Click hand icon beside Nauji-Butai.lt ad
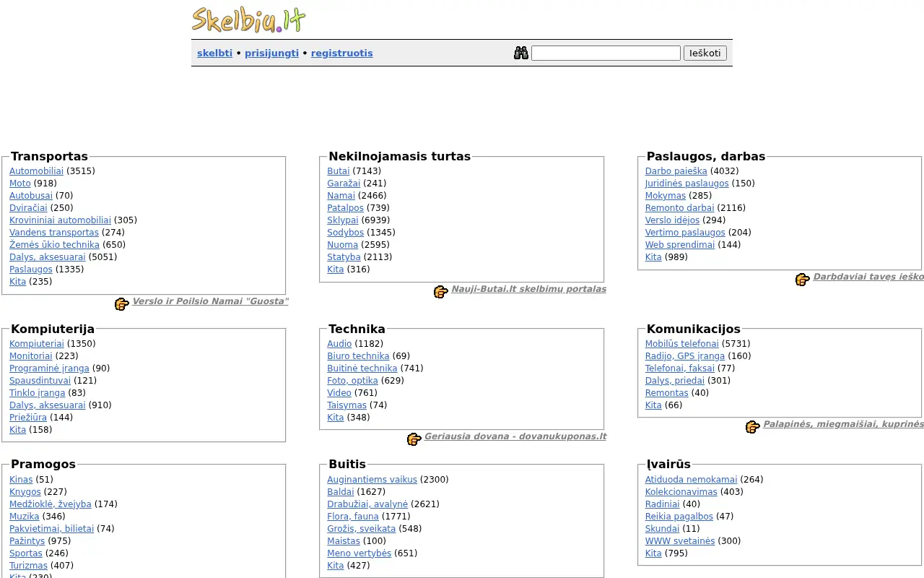924x578 pixels. 441,292
